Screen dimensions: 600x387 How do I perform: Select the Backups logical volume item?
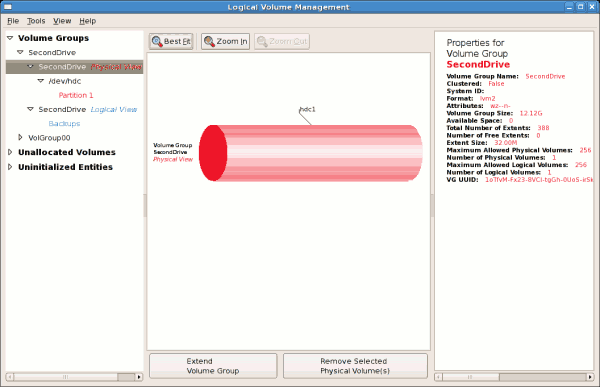coord(64,124)
